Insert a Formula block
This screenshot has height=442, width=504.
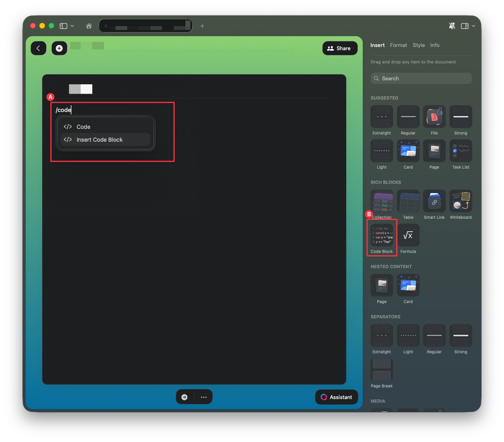click(x=408, y=235)
